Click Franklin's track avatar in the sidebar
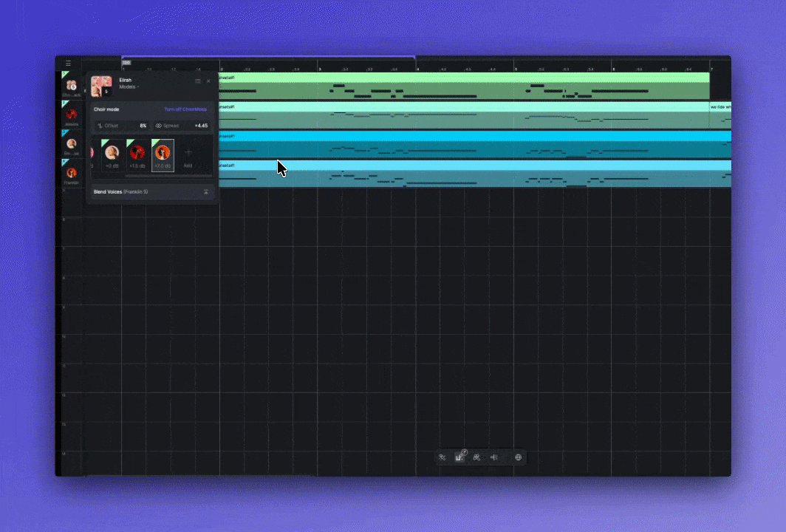 coord(71,171)
